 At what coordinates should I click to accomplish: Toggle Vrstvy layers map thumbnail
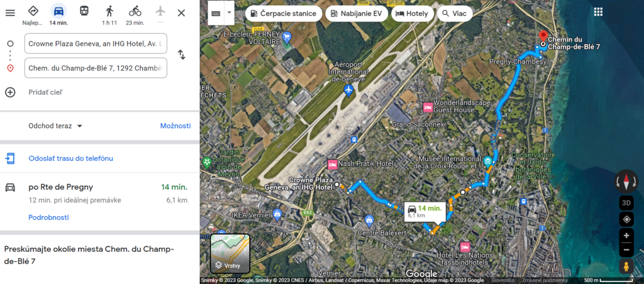[x=230, y=253]
